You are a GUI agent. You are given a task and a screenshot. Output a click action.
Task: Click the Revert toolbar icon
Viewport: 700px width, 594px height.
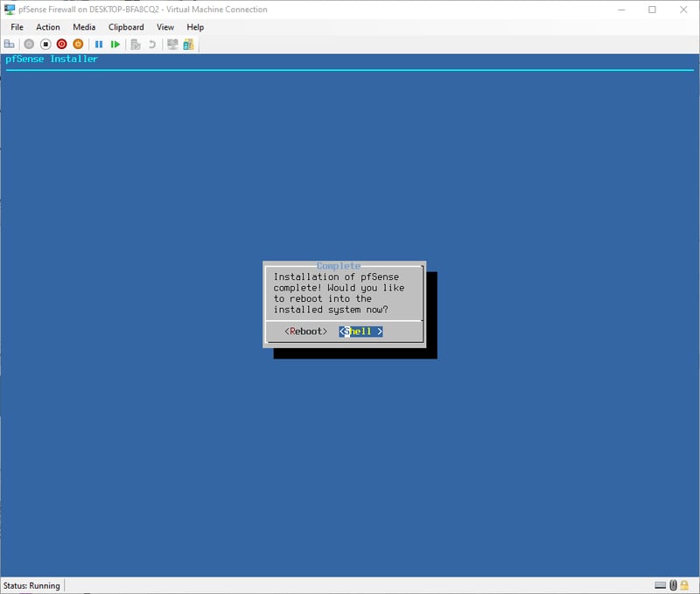pyautogui.click(x=152, y=44)
